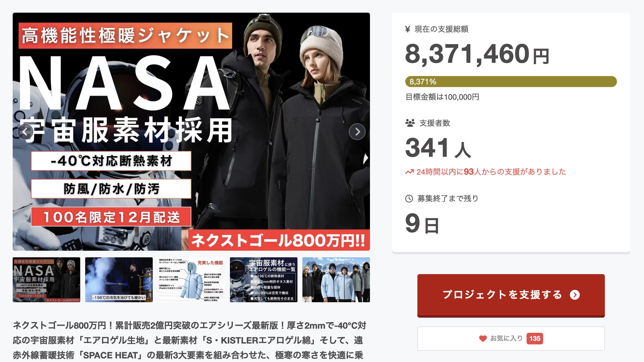Open the 充実した機能 feature diagram thumbnail

tap(191, 280)
